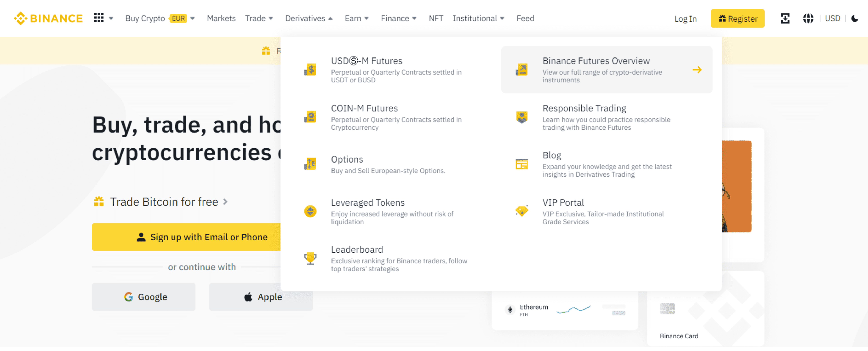Viewport: 868px width, 351px height.
Task: Toggle dark mode moon icon
Action: [855, 18]
